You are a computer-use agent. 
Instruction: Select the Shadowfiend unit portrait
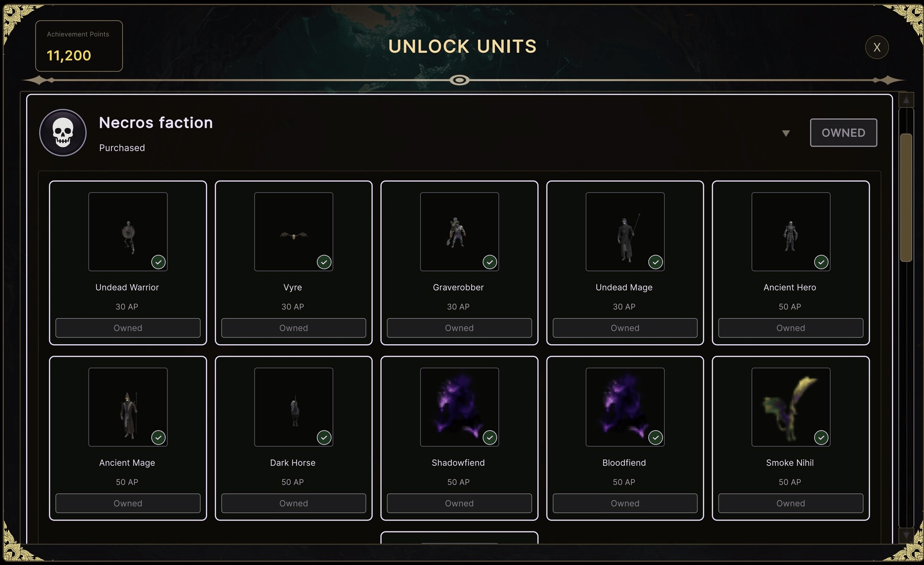click(x=459, y=407)
